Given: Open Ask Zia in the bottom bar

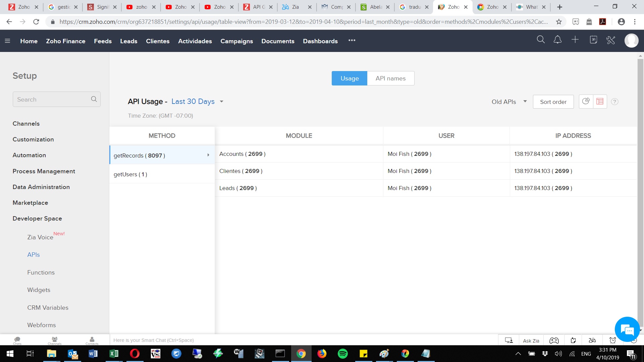Looking at the screenshot, I should tap(531, 341).
